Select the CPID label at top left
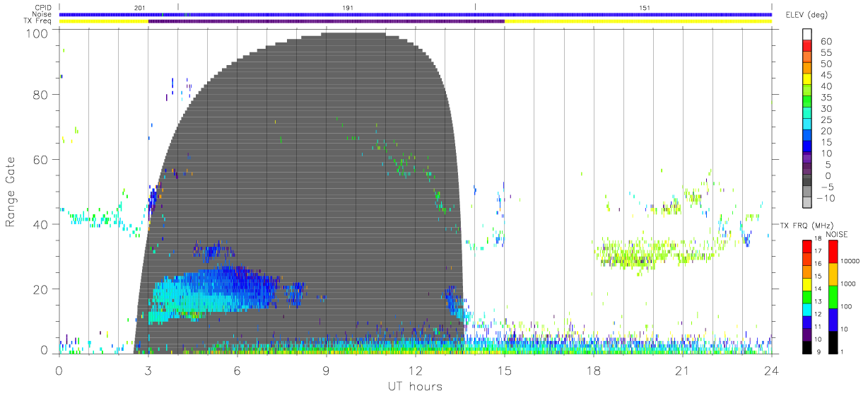This screenshot has height=401, width=868. (45, 7)
